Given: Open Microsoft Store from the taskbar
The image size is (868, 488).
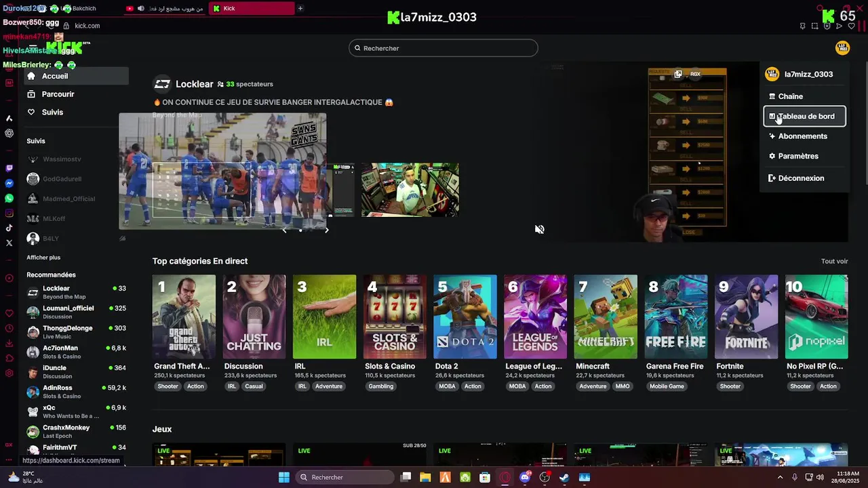Looking at the screenshot, I should click(x=485, y=477).
